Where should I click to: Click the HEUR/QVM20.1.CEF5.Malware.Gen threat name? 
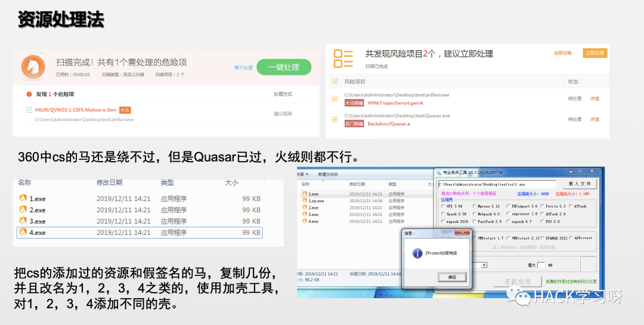pos(76,110)
